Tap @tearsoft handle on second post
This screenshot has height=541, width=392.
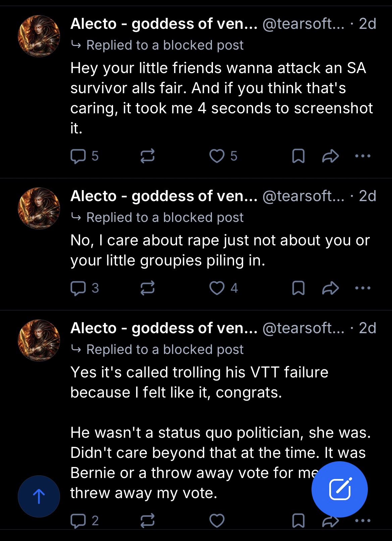point(303,196)
